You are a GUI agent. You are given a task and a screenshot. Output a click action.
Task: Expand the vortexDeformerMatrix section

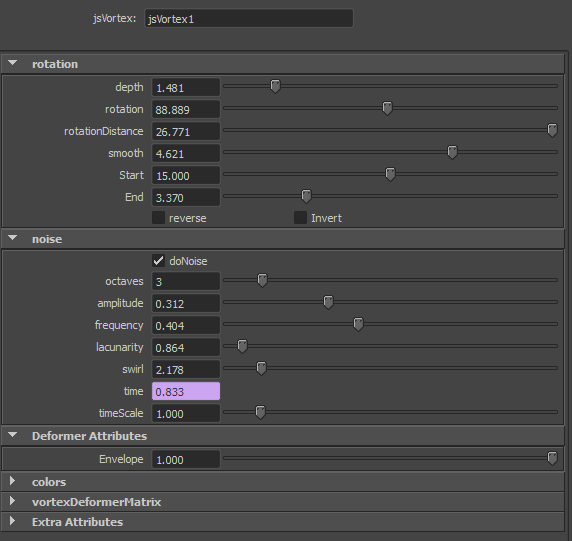pos(12,501)
